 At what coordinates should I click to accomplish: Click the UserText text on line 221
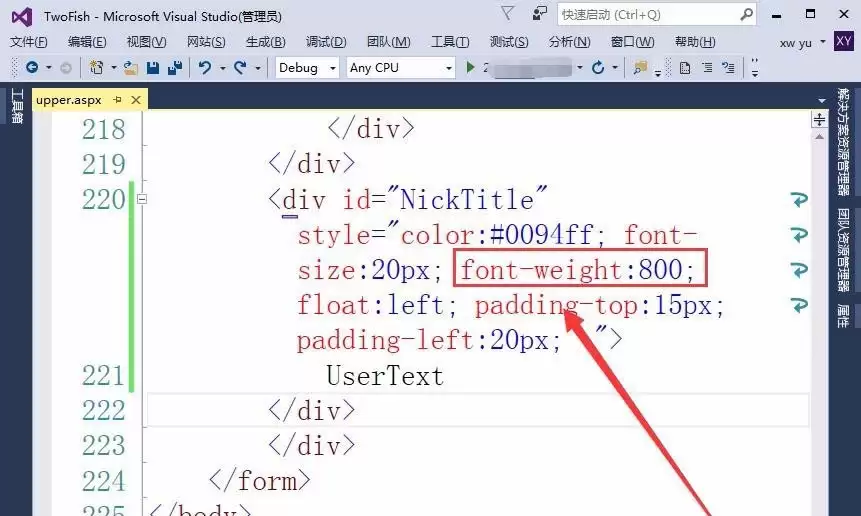pos(385,376)
